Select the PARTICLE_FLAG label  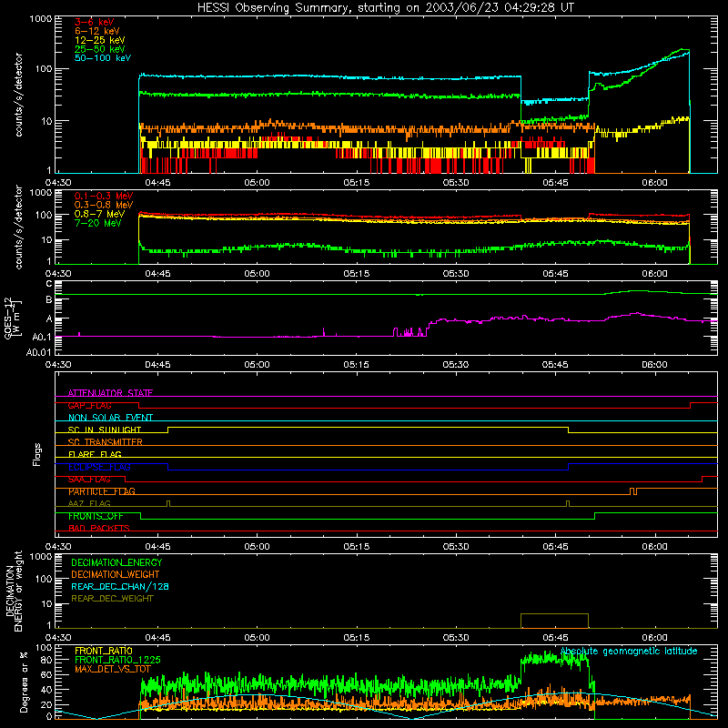coord(102,491)
